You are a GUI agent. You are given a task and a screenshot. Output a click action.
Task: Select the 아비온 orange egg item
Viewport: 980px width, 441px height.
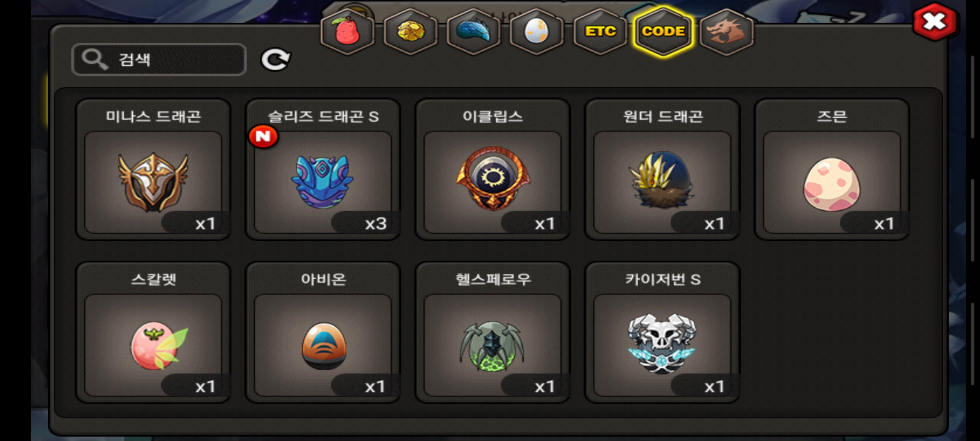323,332
